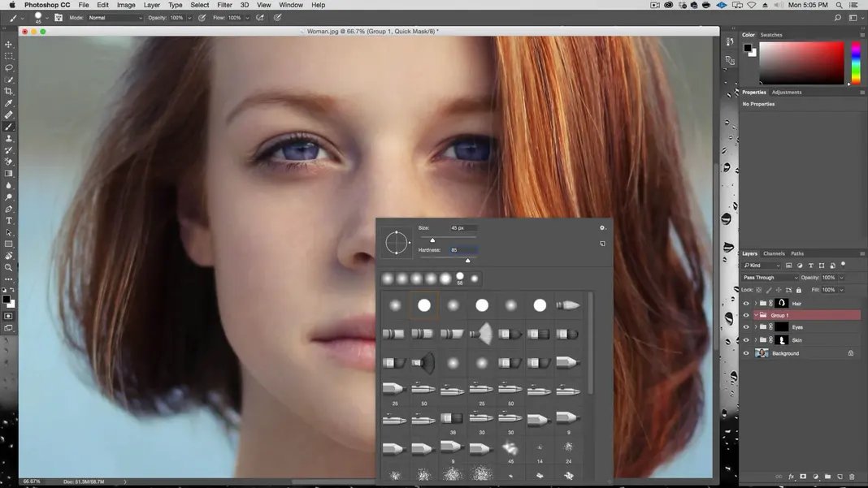Viewport: 868px width, 488px height.
Task: Open layer filter Kind dropdown
Action: pyautogui.click(x=762, y=266)
